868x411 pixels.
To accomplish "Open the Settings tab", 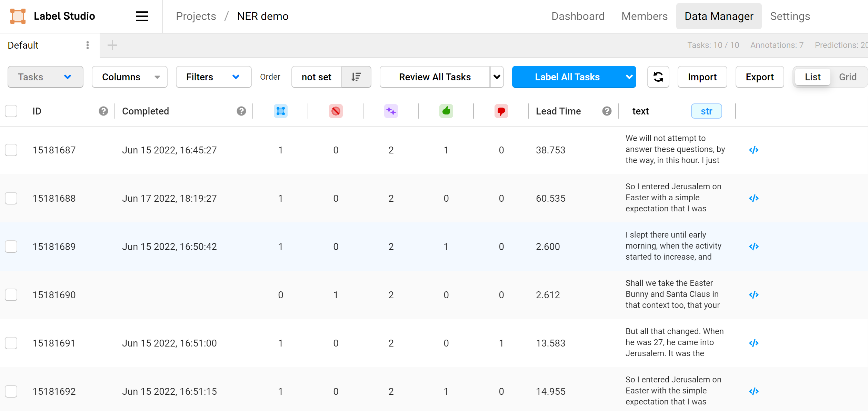I will tap(790, 16).
